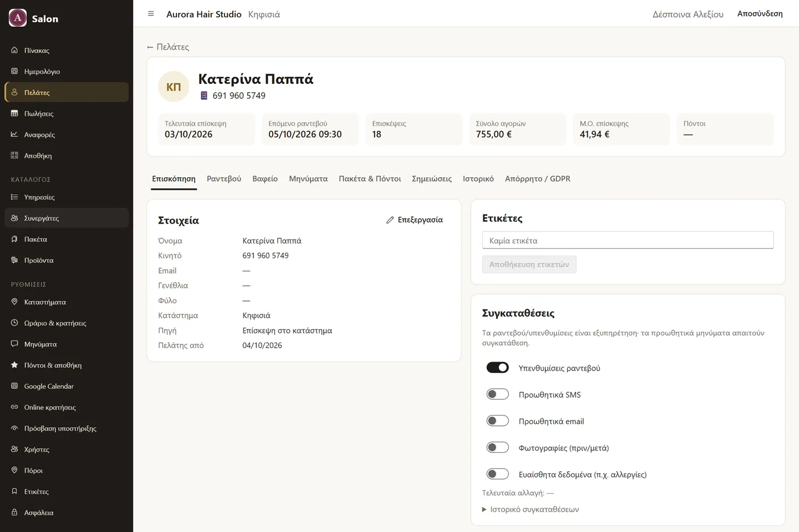
Task: Switch to the Ραντεβού tab
Action: click(224, 179)
